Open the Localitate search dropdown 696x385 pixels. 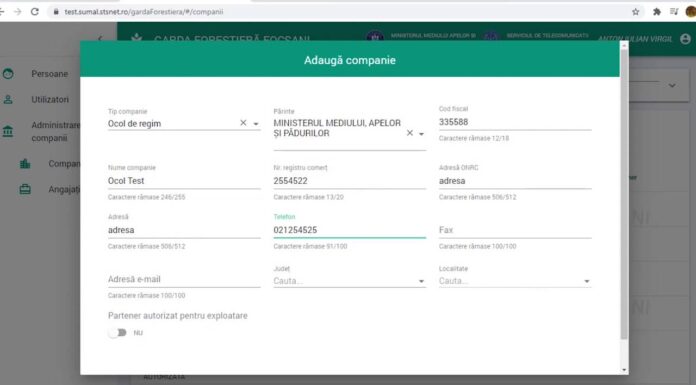(515, 281)
